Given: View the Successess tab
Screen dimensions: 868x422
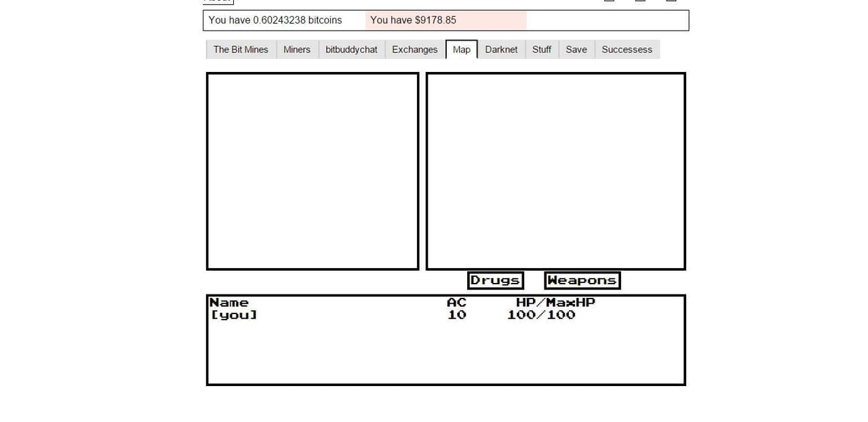Looking at the screenshot, I should coord(627,50).
